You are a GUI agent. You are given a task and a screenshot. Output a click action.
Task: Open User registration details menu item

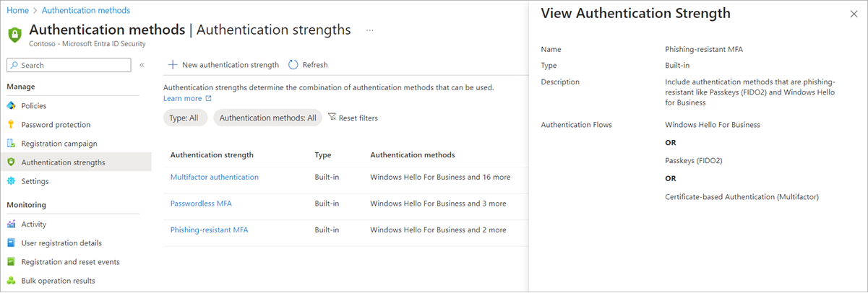point(61,242)
